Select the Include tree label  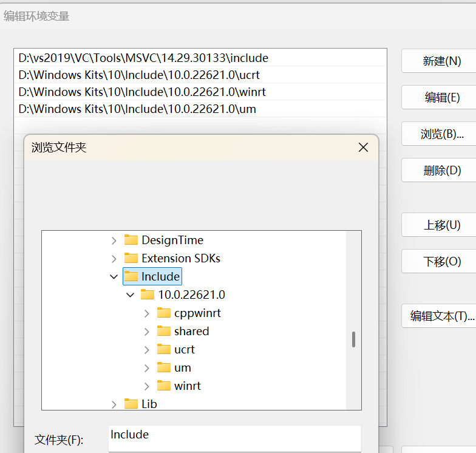160,277
